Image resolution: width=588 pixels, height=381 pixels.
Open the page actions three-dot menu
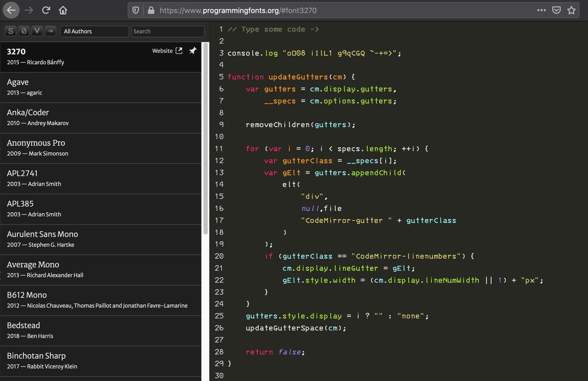pos(541,10)
